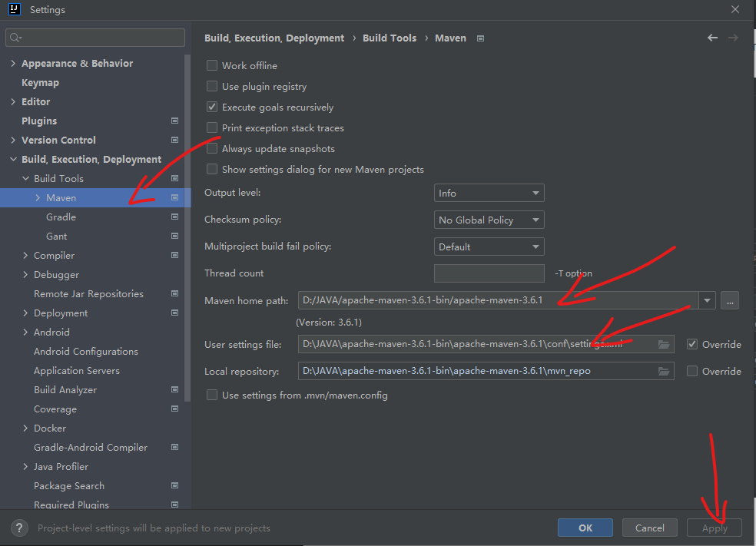Image resolution: width=756 pixels, height=546 pixels.
Task: Expand the Java Profiler tree node
Action: pos(25,466)
